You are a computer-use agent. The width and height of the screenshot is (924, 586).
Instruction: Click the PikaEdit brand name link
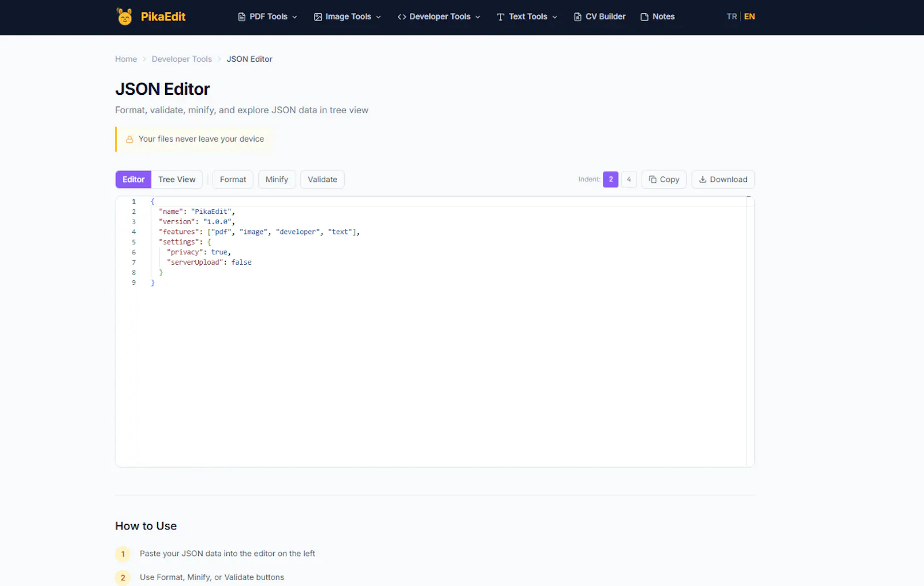163,17
